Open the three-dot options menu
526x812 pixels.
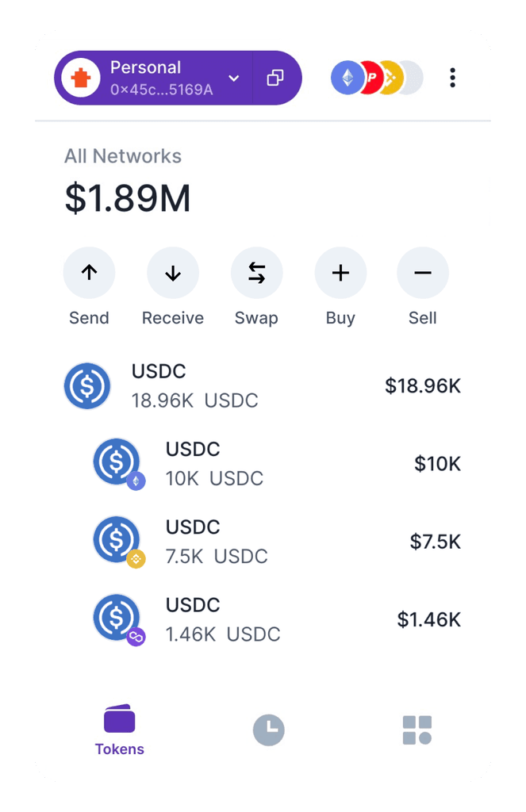[x=453, y=78]
